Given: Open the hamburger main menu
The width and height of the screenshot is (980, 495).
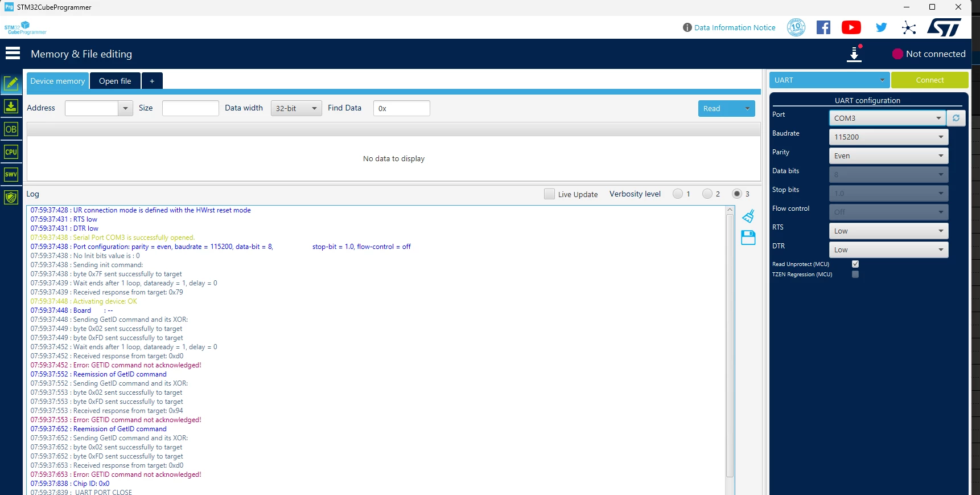Looking at the screenshot, I should (13, 54).
